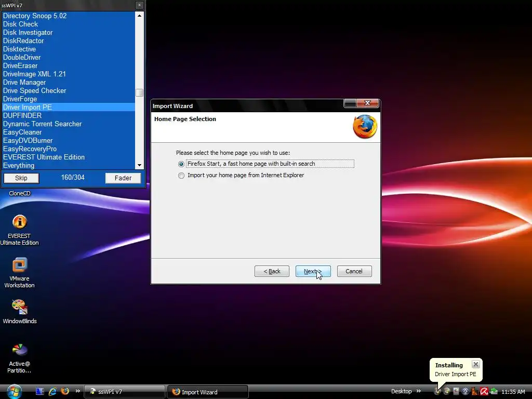Image resolution: width=532 pixels, height=399 pixels.
Task: Click the system clock 11:35 AM
Action: pos(513,392)
